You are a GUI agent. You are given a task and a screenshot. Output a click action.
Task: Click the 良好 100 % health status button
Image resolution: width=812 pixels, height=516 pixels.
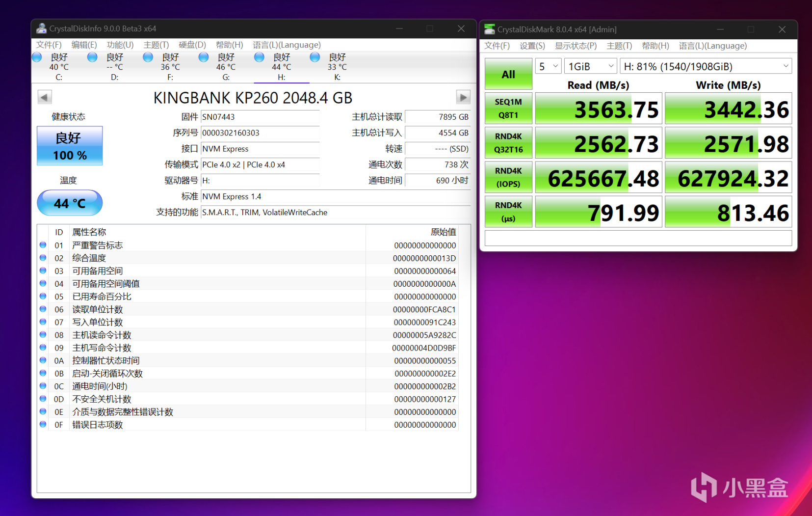click(x=70, y=146)
